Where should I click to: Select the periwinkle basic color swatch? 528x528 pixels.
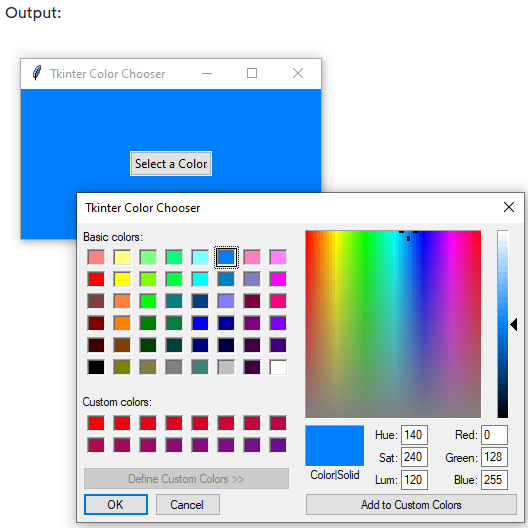226,301
